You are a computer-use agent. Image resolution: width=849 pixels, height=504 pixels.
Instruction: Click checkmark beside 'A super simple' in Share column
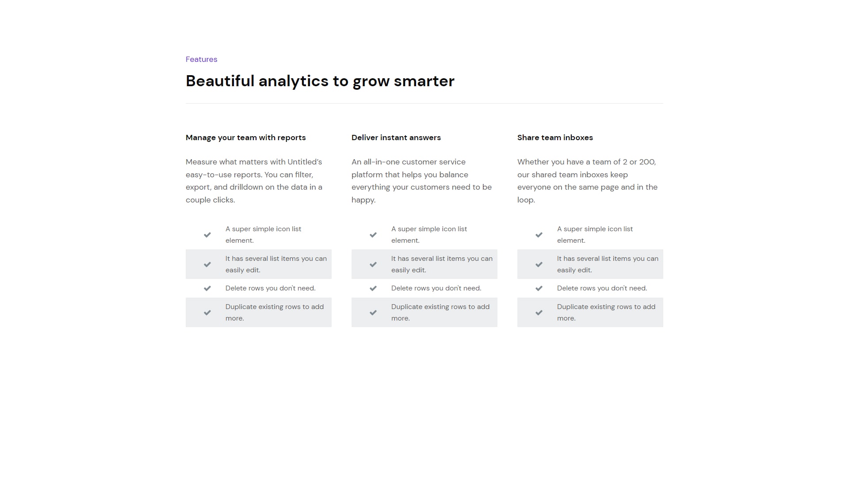click(x=539, y=235)
